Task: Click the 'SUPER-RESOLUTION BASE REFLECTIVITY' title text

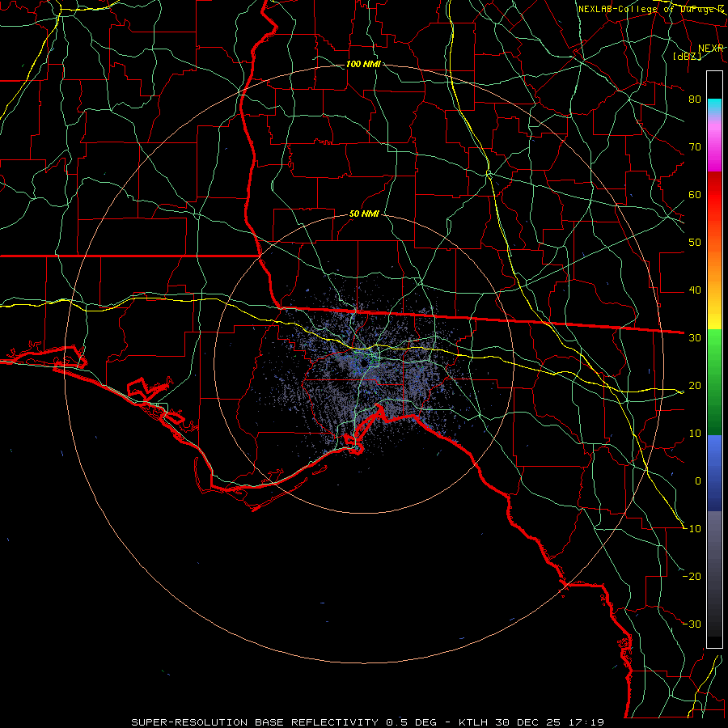Action: pos(255,722)
